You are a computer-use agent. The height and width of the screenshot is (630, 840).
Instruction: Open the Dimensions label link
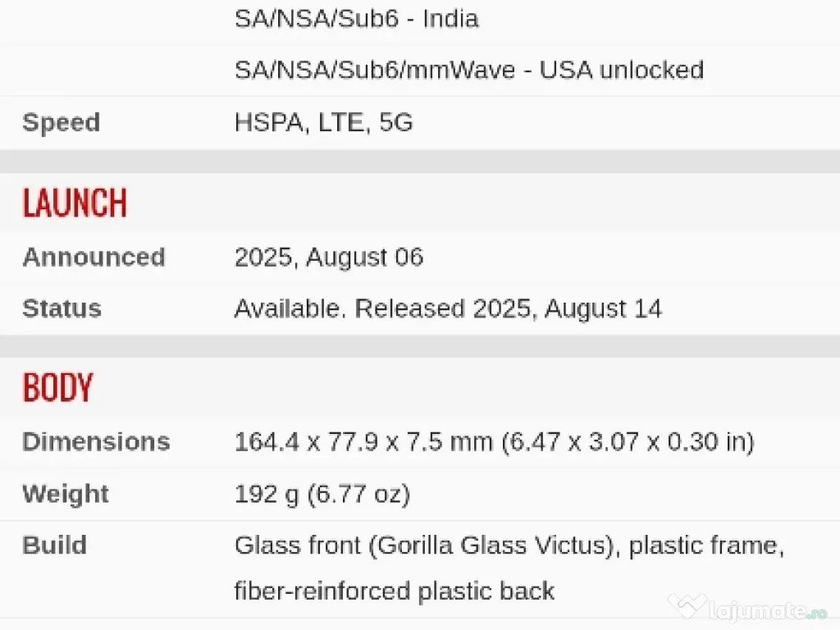coord(96,441)
